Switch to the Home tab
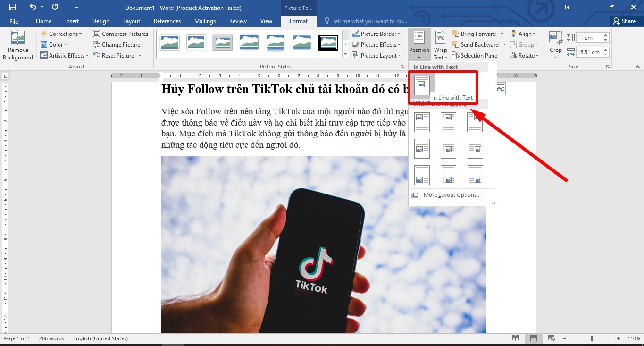The width and height of the screenshot is (644, 346). click(43, 21)
